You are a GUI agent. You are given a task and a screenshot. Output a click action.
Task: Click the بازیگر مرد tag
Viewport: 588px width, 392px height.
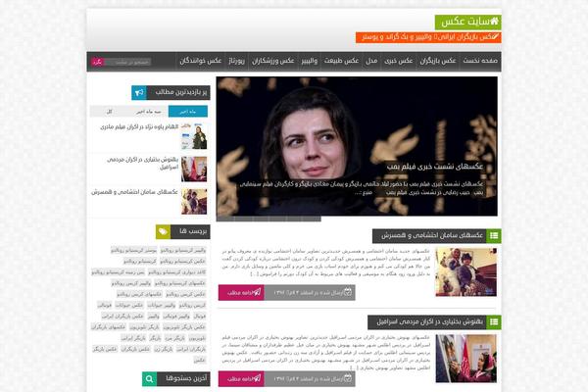pyautogui.click(x=174, y=338)
